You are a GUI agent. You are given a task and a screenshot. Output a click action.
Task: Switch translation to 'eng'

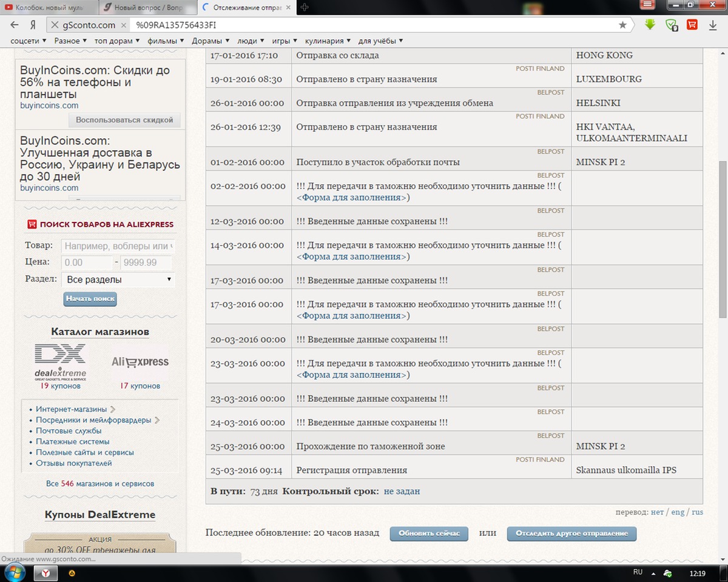(x=677, y=512)
